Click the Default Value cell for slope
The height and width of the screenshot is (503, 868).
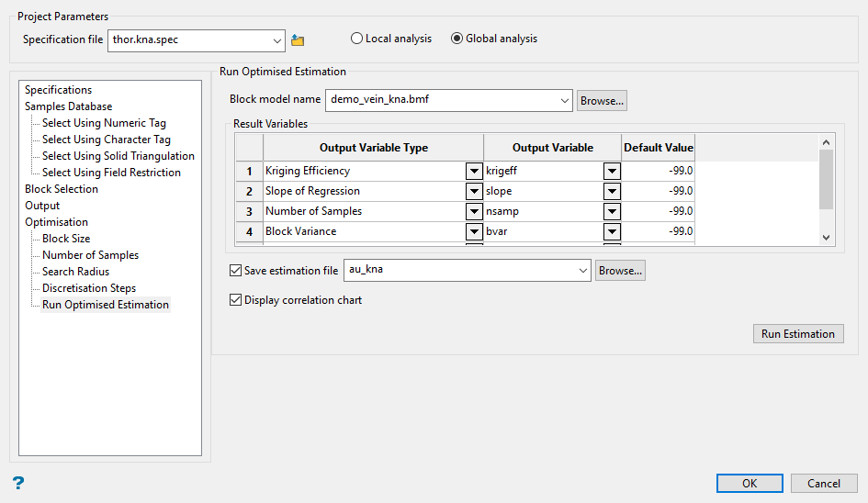pos(658,191)
